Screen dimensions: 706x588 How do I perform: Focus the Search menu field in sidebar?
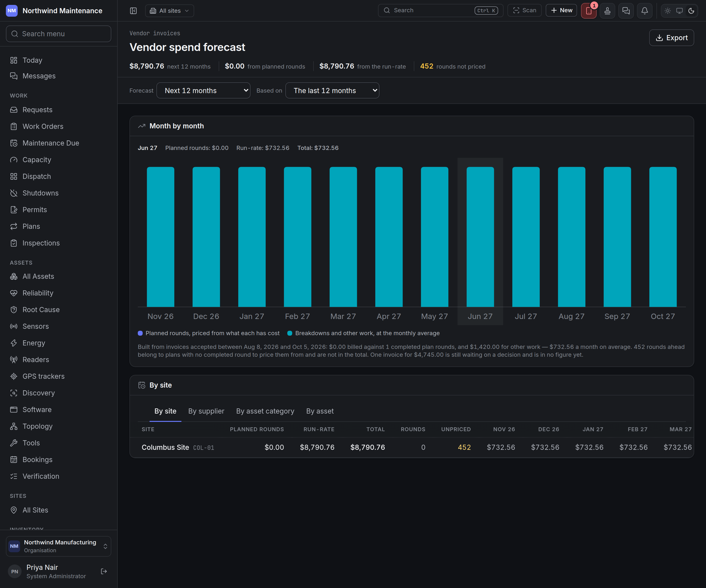tap(59, 34)
